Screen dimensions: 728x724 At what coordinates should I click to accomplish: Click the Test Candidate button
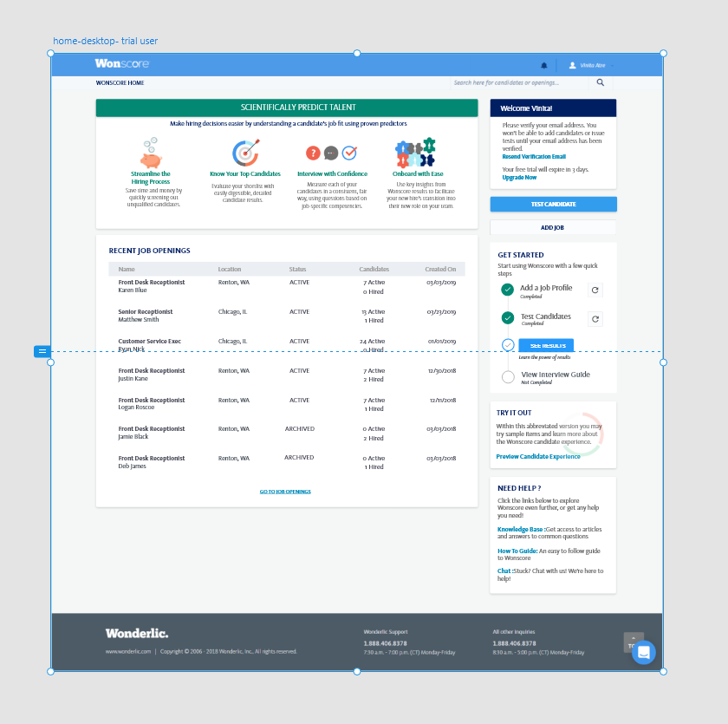point(553,205)
